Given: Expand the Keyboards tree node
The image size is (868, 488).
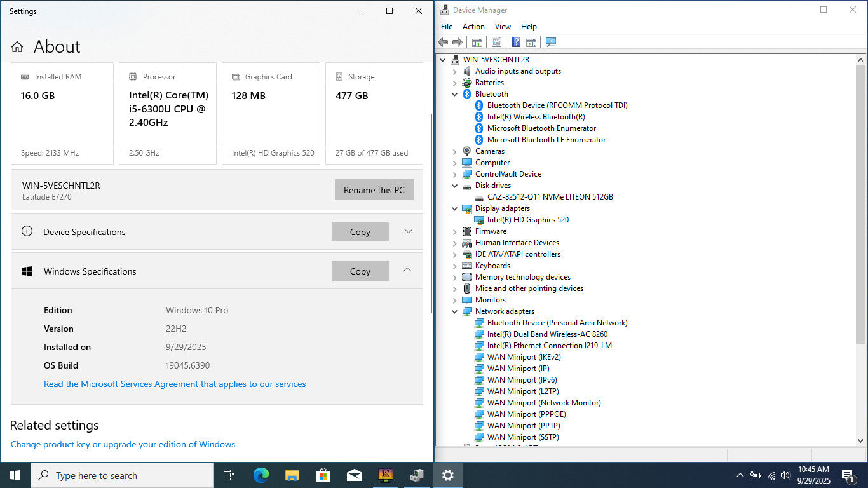Looking at the screenshot, I should point(454,266).
